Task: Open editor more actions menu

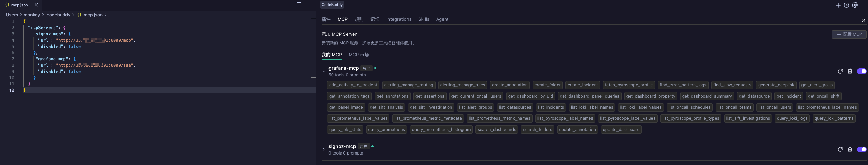Action: pyautogui.click(x=308, y=5)
